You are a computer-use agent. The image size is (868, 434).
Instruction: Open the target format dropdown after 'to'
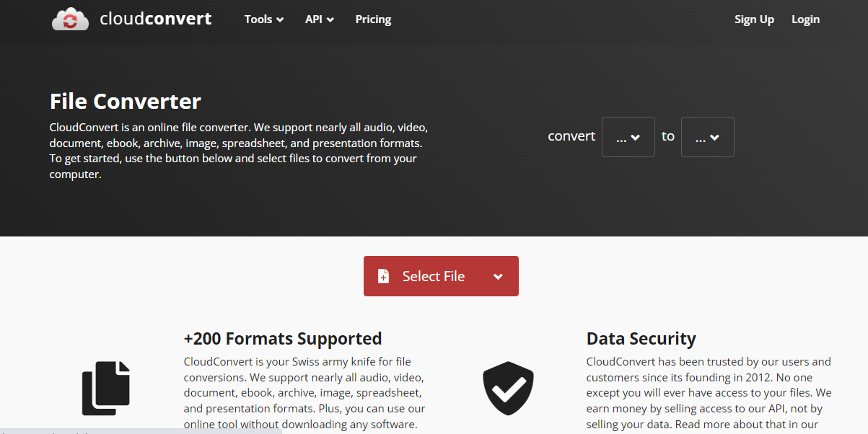click(708, 137)
